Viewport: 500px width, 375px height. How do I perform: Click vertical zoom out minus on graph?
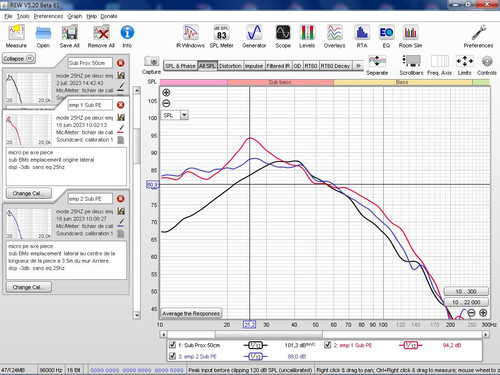point(166,103)
